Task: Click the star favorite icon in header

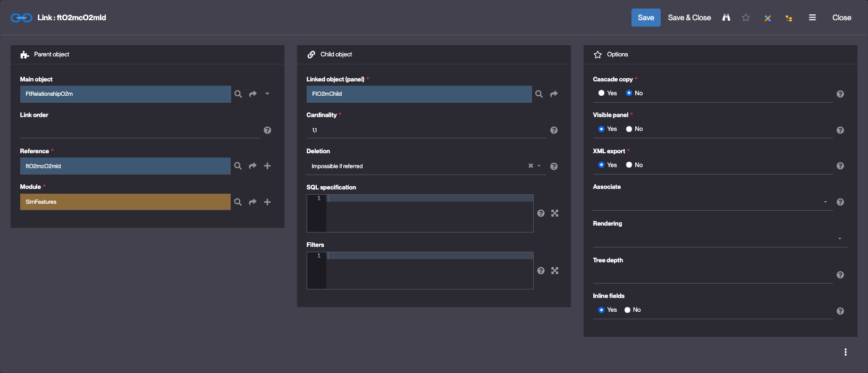Action: [x=746, y=18]
